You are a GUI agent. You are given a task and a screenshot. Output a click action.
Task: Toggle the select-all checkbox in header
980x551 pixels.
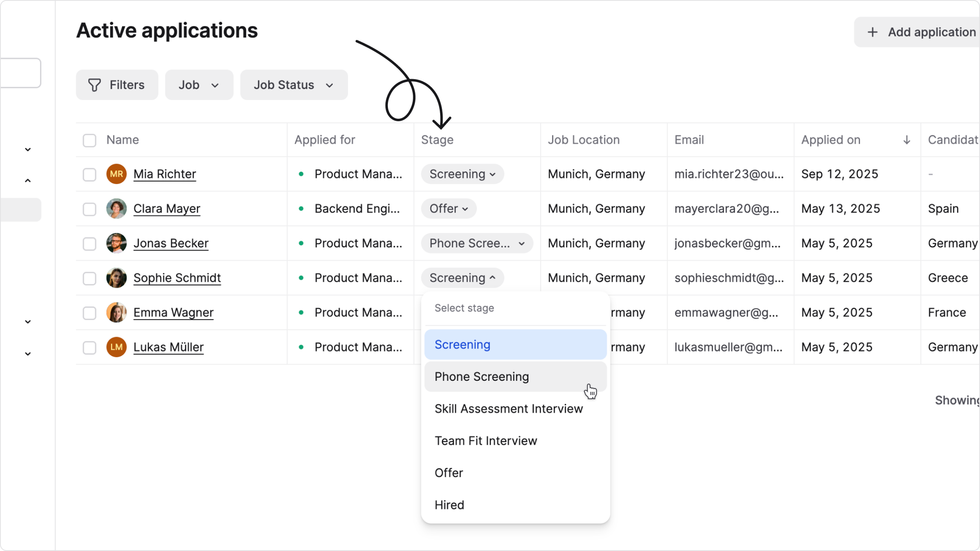(x=89, y=140)
